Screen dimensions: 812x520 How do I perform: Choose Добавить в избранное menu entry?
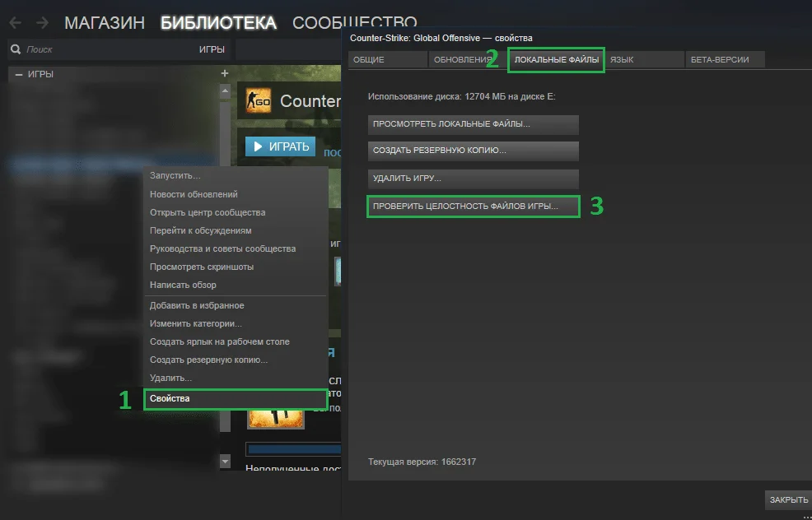(236, 306)
